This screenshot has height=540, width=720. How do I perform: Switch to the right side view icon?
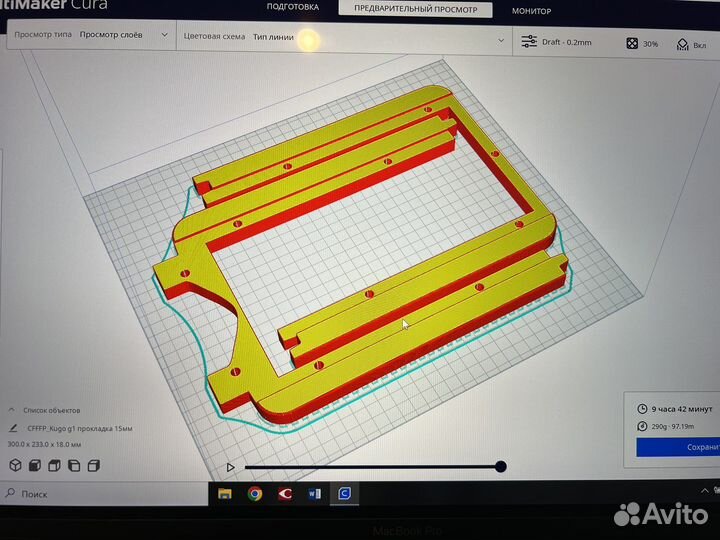[x=93, y=465]
